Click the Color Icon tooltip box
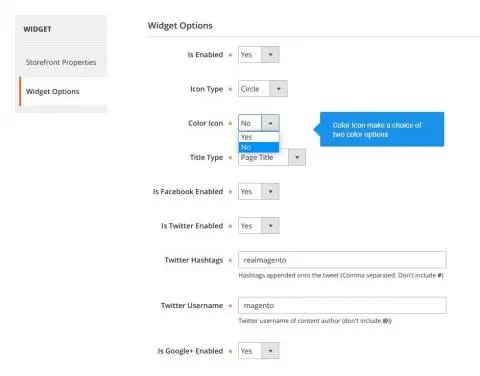This screenshot has height=376, width=480. [382, 129]
